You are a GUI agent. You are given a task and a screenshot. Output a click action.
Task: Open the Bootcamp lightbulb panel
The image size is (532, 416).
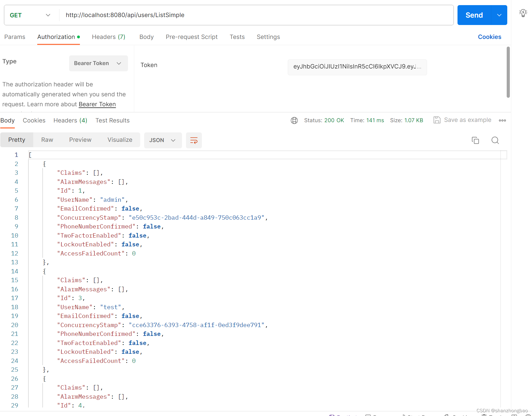[523, 13]
